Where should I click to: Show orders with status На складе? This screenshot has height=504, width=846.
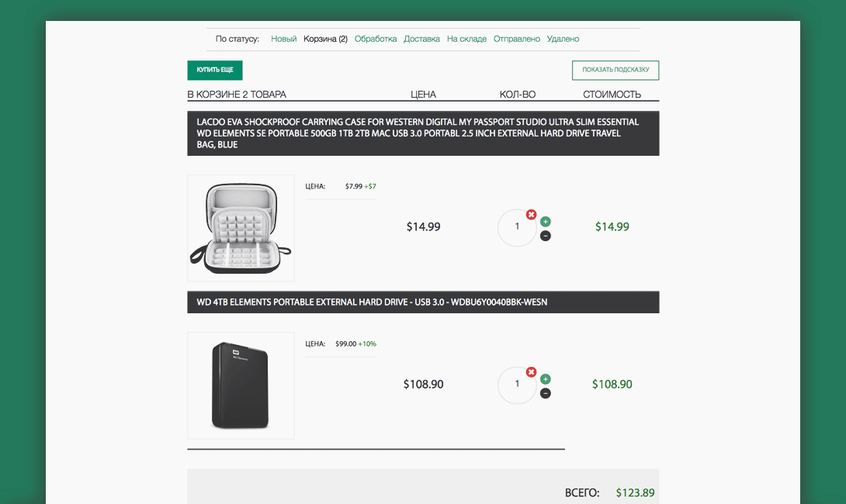[466, 39]
